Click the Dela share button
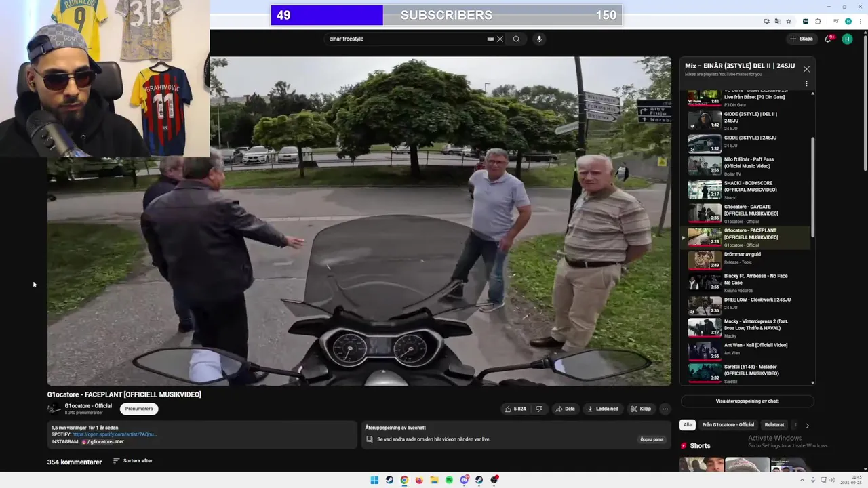Viewport: 868px width, 488px height. pyautogui.click(x=565, y=409)
